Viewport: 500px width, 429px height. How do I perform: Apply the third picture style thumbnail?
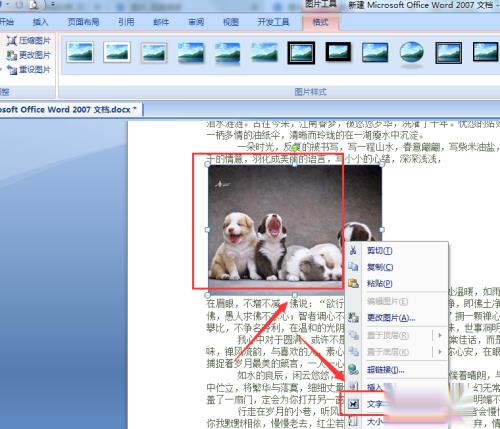point(154,52)
